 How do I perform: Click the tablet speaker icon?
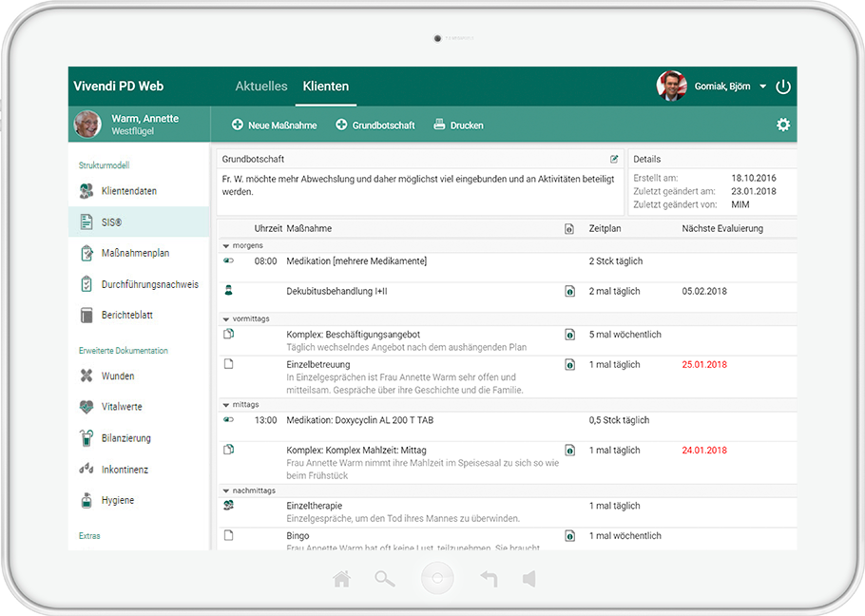(529, 579)
